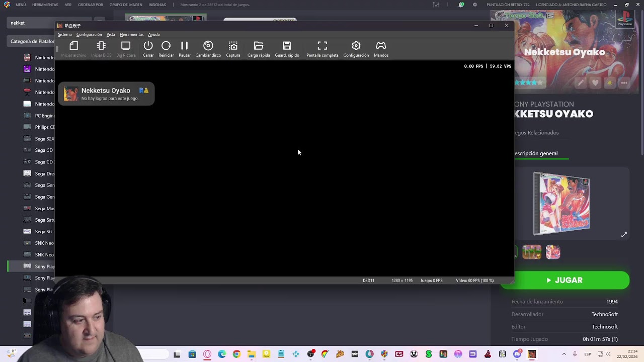Open the Herramientas menu of the emulator
Image resolution: width=644 pixels, height=362 pixels.
[x=131, y=35]
